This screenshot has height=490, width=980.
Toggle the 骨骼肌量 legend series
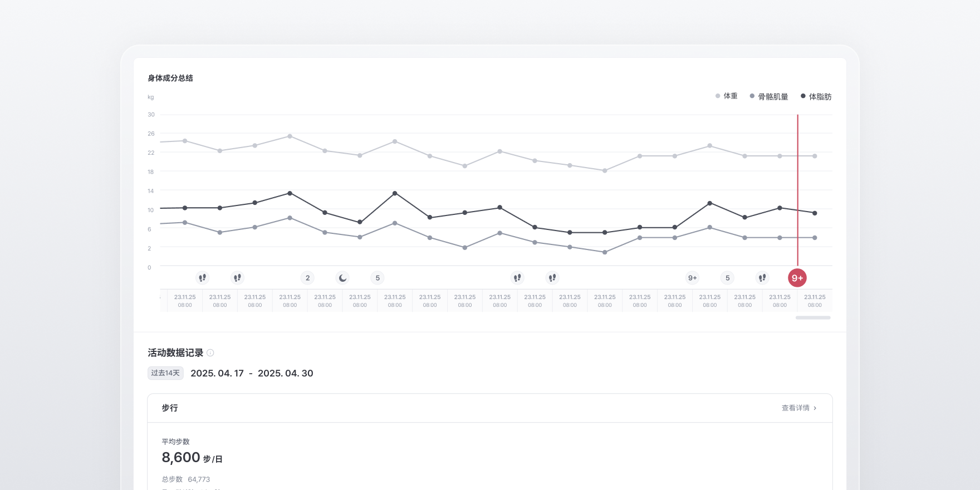(769, 96)
